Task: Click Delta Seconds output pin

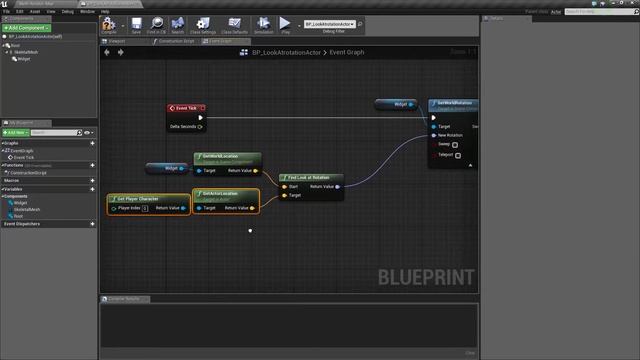Action: [x=200, y=127]
